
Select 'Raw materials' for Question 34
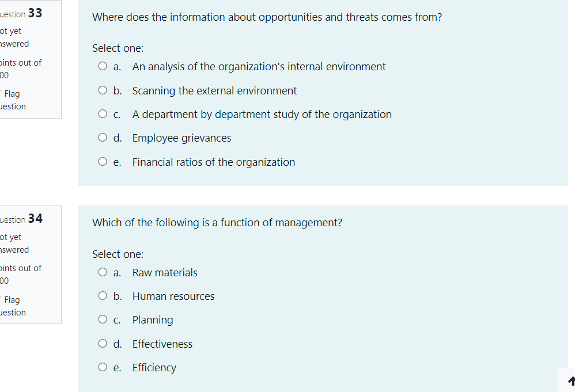tap(102, 272)
